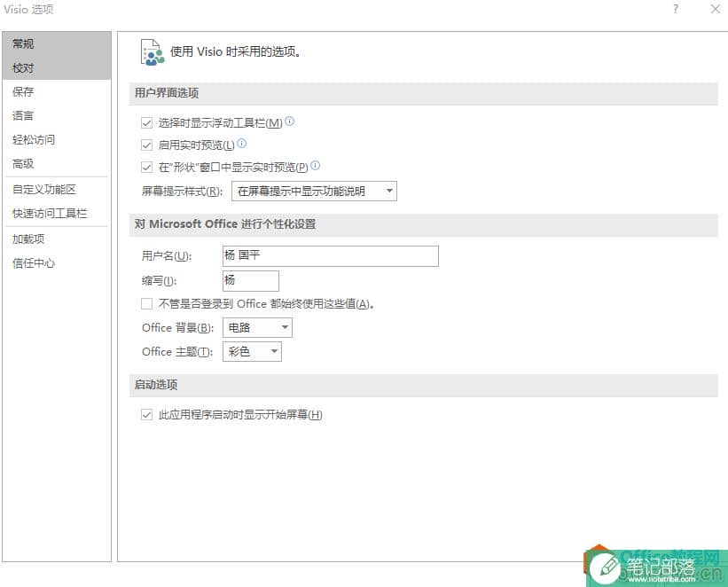Open the 轻松访问 category
Image resolution: width=728 pixels, height=587 pixels.
coord(57,140)
